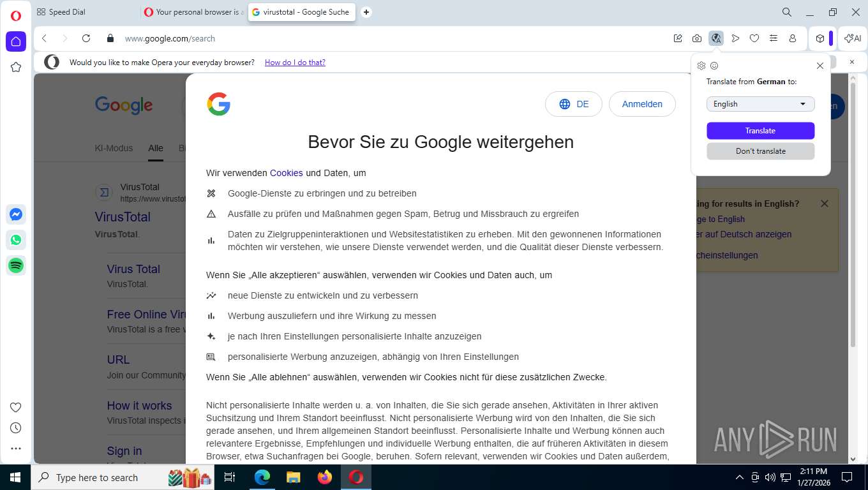The width and height of the screenshot is (868, 490).
Task: Open sidebar setup three-dots menu
Action: click(x=16, y=449)
